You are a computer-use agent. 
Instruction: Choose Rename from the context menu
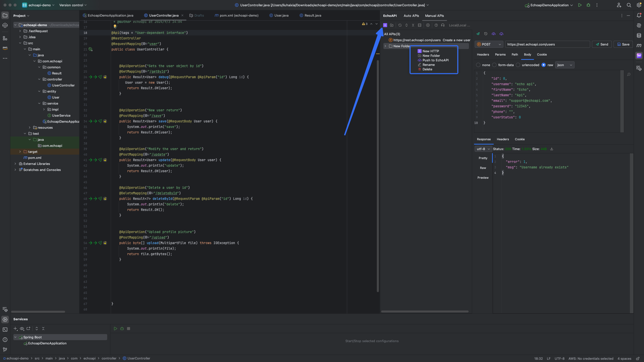tap(428, 65)
